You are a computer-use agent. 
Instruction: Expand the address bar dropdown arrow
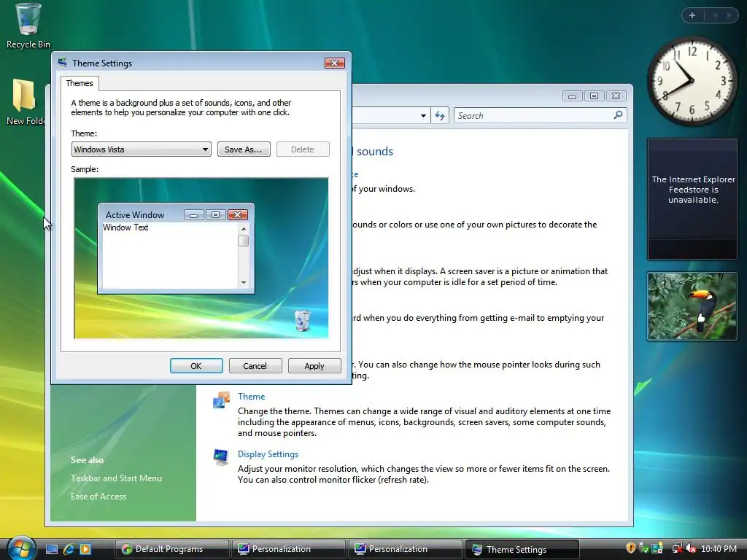[423, 116]
